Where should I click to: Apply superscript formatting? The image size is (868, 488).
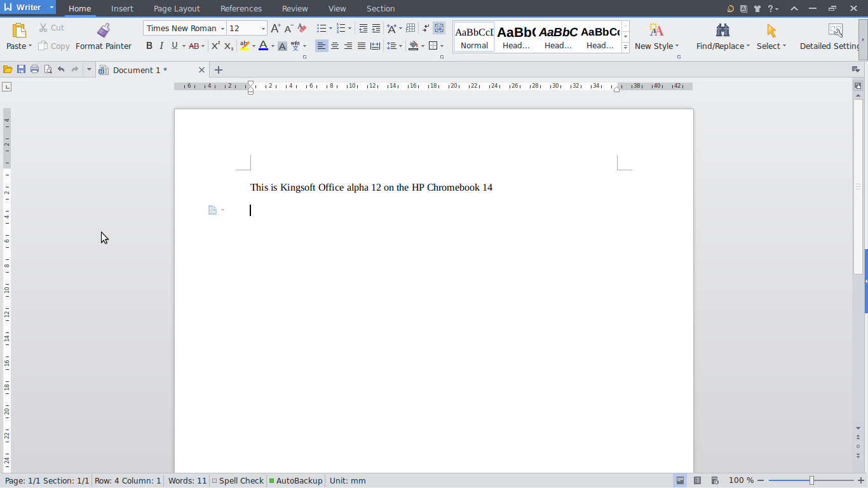(215, 46)
